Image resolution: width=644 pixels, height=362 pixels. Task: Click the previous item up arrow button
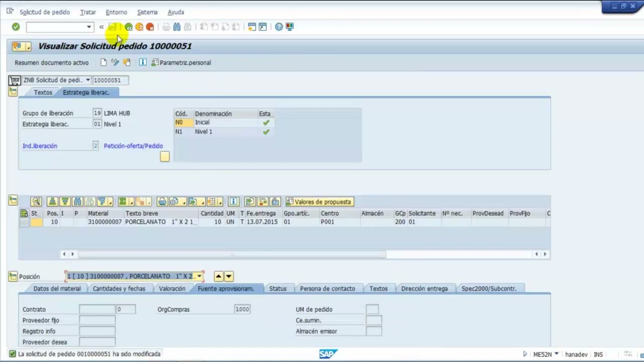pos(218,276)
